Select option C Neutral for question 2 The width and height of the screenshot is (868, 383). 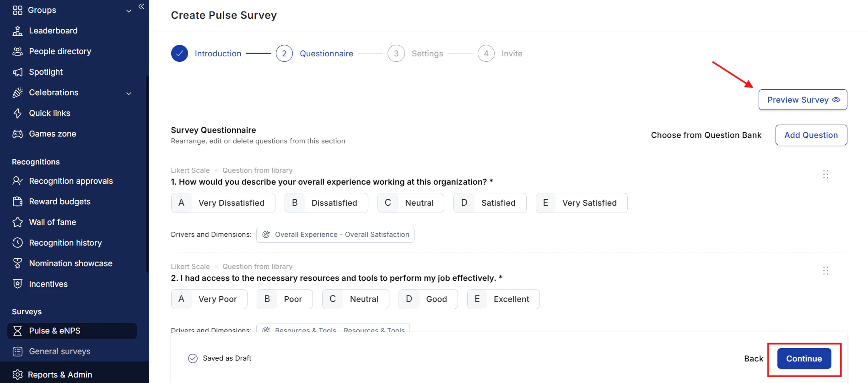point(356,299)
